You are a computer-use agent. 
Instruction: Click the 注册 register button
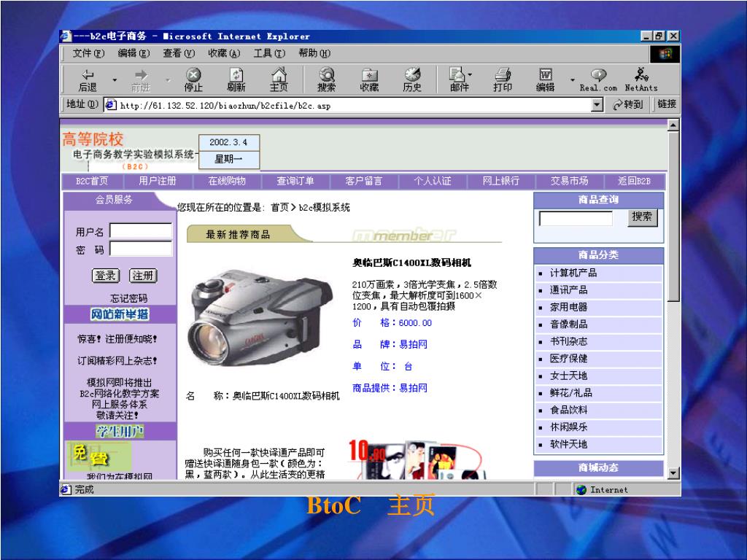click(x=143, y=276)
